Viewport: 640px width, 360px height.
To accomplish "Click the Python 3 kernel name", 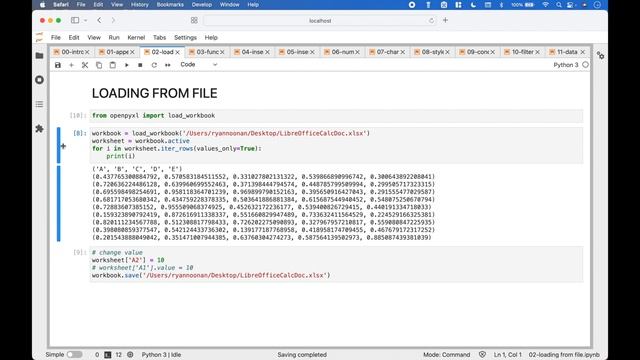I will [x=566, y=65].
